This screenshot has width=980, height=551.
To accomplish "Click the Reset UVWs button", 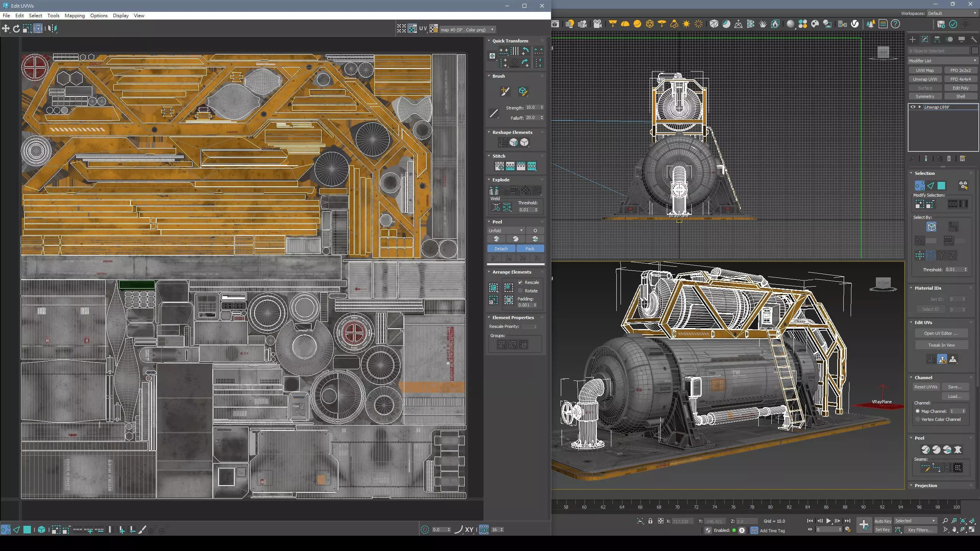I will (926, 387).
